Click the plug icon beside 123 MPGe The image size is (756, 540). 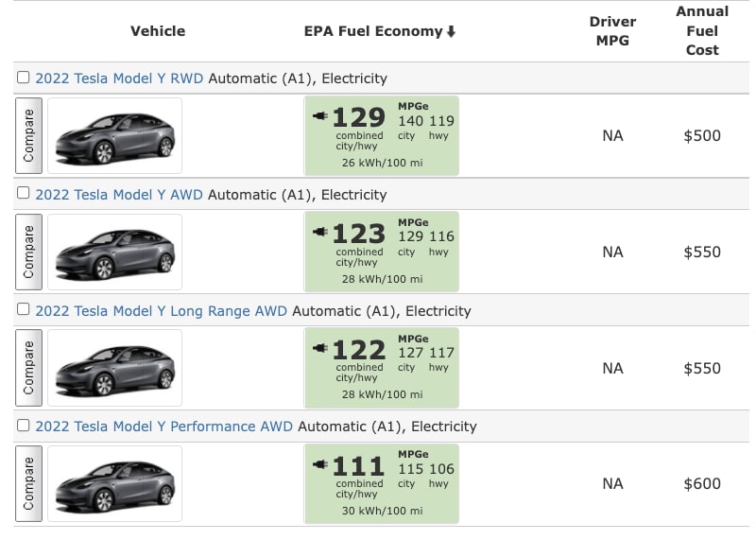pos(320,232)
